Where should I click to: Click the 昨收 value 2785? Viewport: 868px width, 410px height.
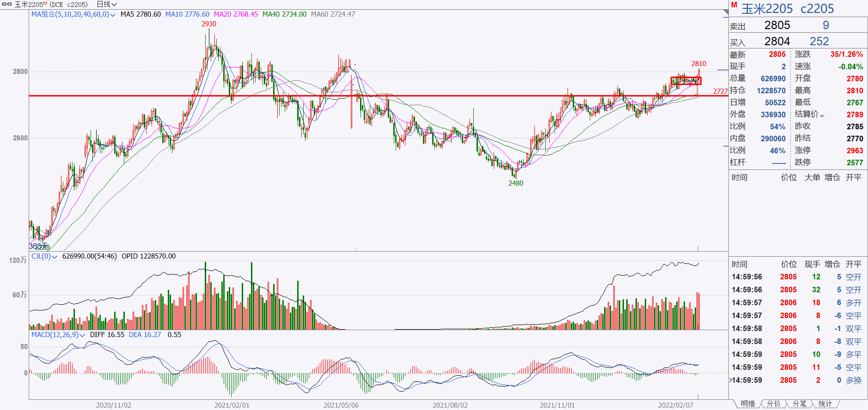[x=855, y=127]
